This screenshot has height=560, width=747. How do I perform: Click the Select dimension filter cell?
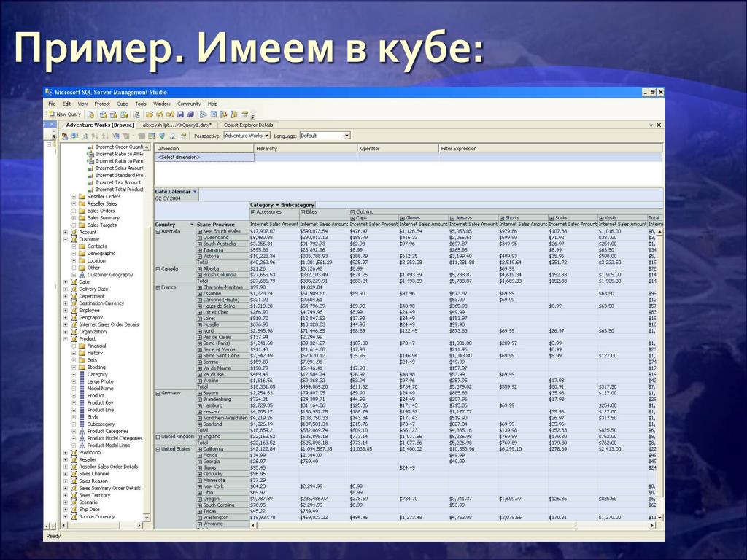(x=204, y=157)
